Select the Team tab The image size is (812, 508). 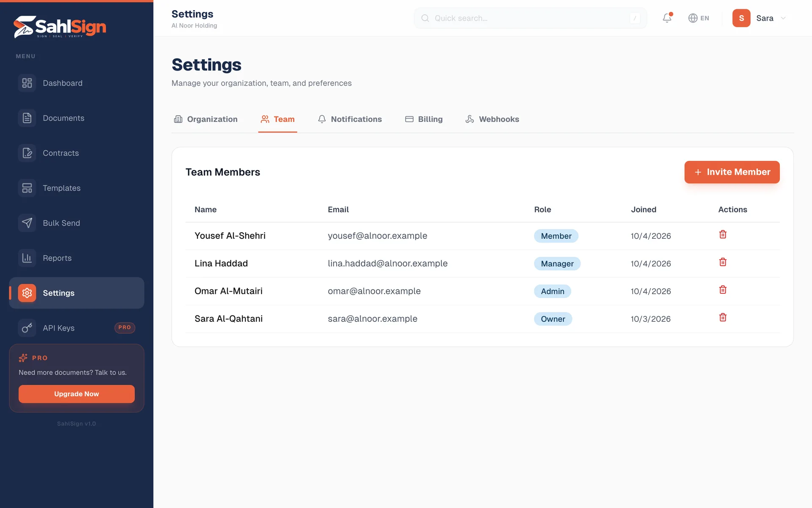click(x=277, y=119)
